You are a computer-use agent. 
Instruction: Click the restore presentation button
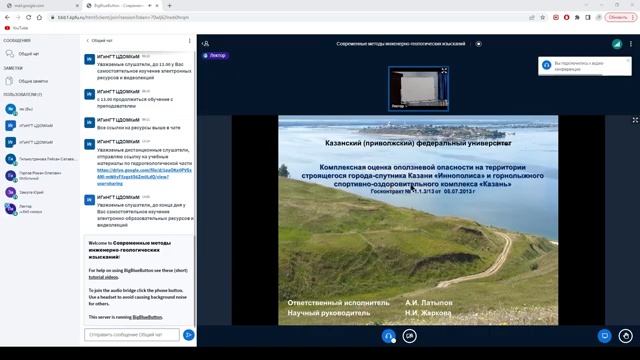point(604,336)
